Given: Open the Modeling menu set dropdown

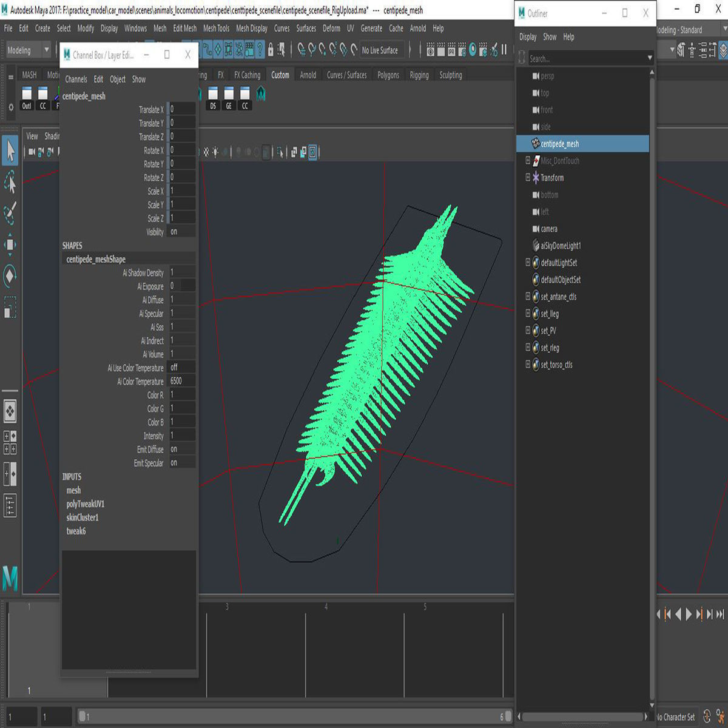Looking at the screenshot, I should tap(27, 50).
